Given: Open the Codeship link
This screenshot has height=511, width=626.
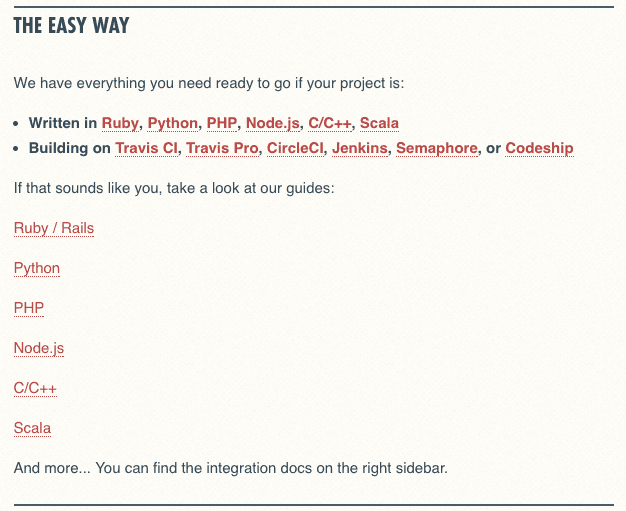Looking at the screenshot, I should tap(539, 149).
